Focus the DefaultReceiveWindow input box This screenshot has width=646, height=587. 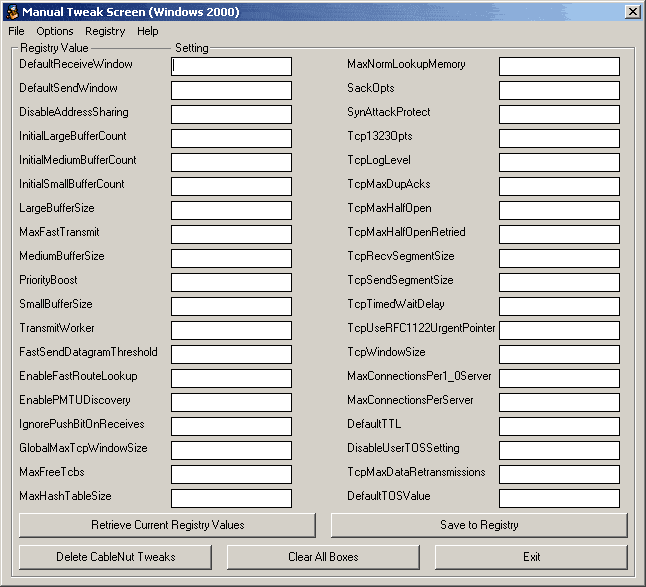(231, 66)
